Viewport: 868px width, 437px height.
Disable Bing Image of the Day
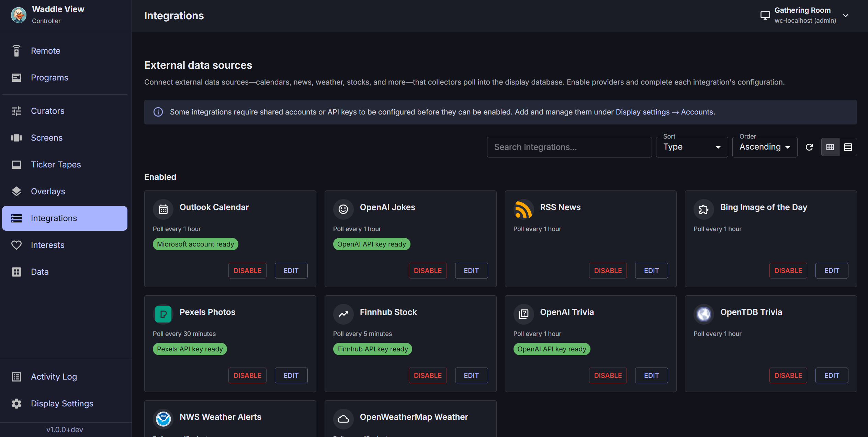(x=788, y=271)
